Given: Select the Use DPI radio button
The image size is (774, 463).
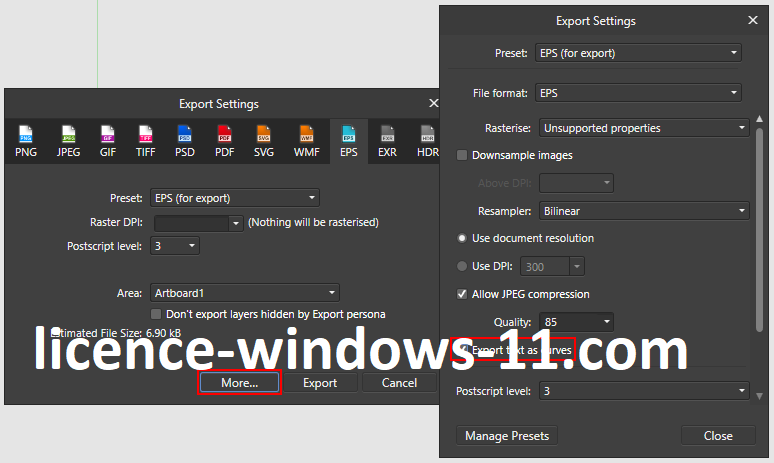Looking at the screenshot, I should tap(462, 266).
